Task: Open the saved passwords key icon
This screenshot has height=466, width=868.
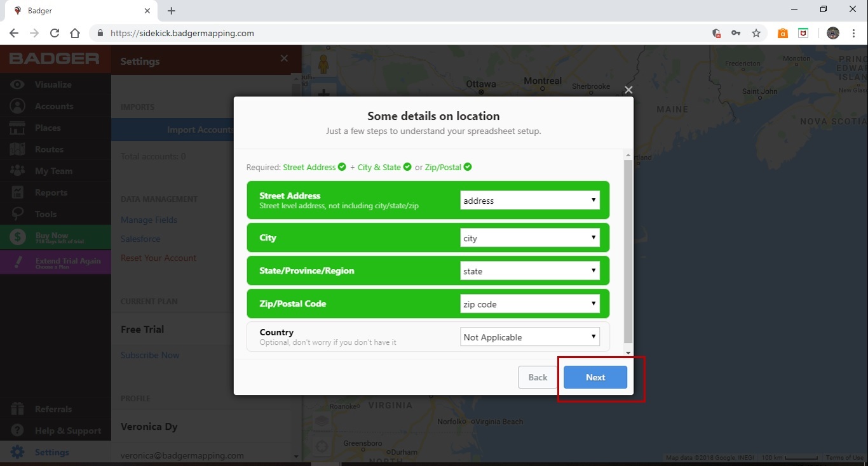Action: click(x=736, y=33)
